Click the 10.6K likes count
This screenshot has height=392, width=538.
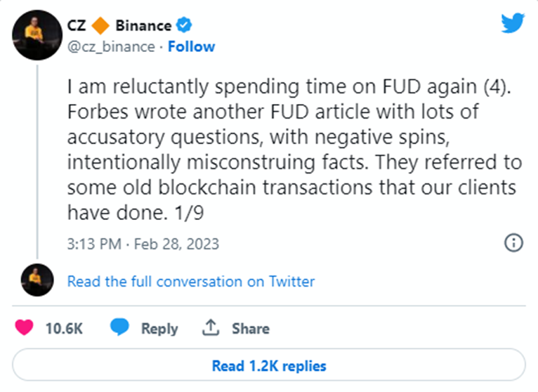point(63,328)
